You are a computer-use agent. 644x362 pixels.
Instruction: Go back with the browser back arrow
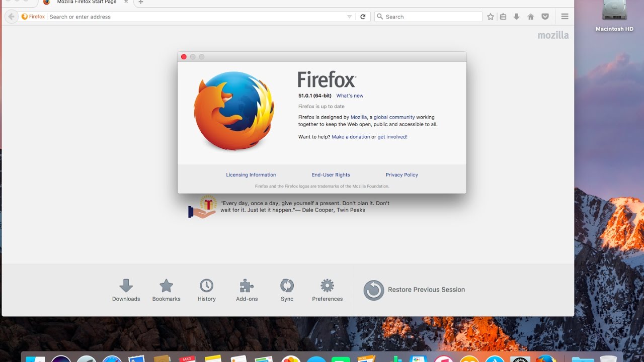(11, 17)
